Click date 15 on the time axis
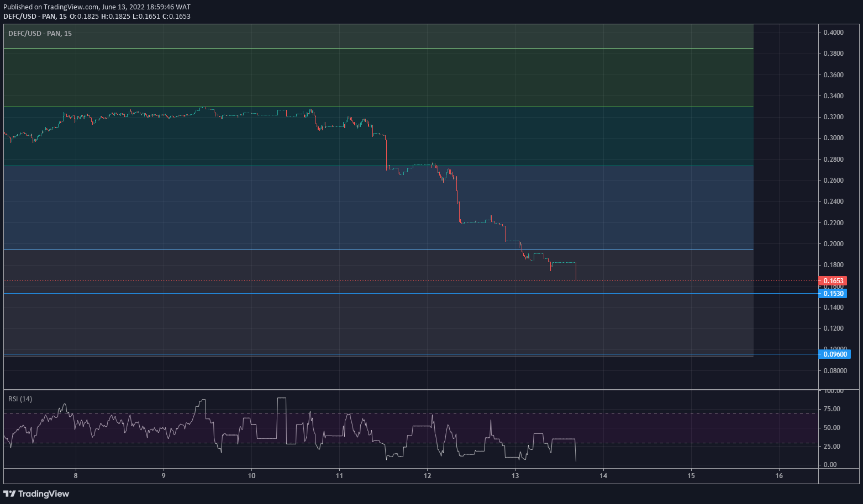The width and height of the screenshot is (863, 504). tap(691, 476)
